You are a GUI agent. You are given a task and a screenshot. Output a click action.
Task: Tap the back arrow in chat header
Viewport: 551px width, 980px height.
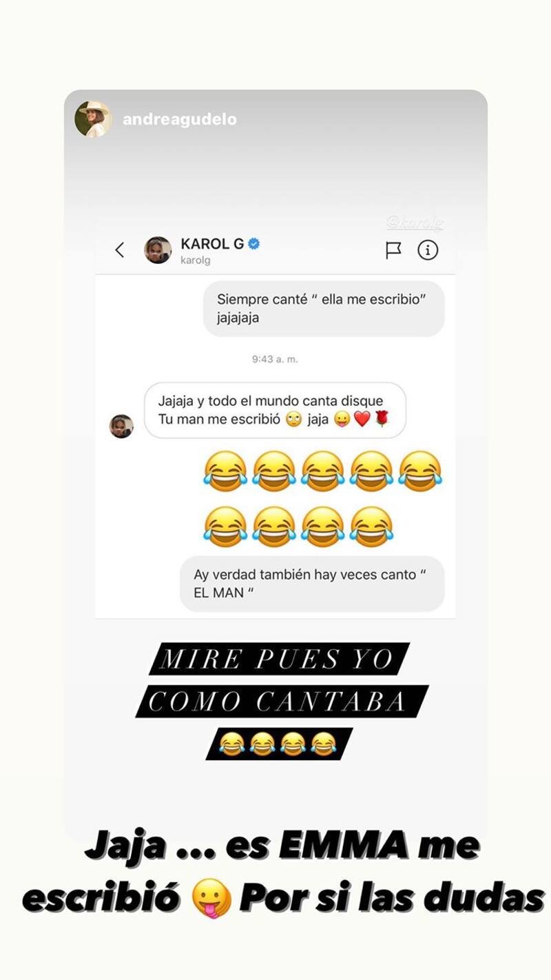(120, 249)
